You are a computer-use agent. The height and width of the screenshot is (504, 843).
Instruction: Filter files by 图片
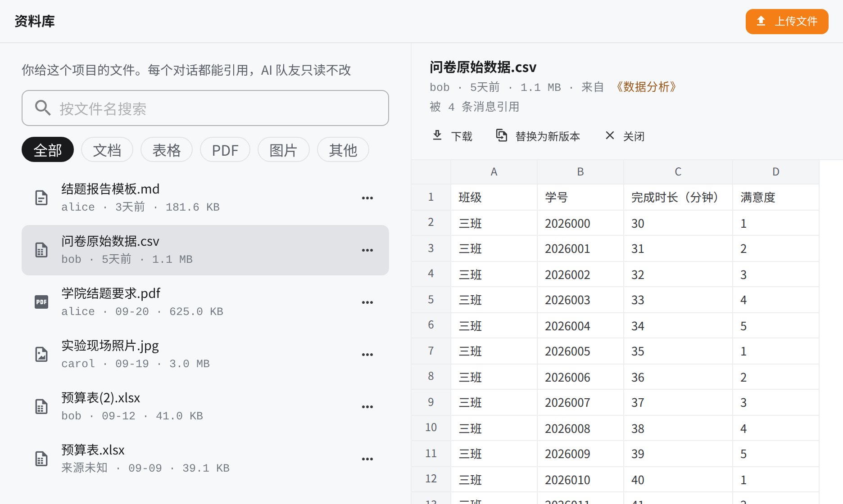pos(284,149)
